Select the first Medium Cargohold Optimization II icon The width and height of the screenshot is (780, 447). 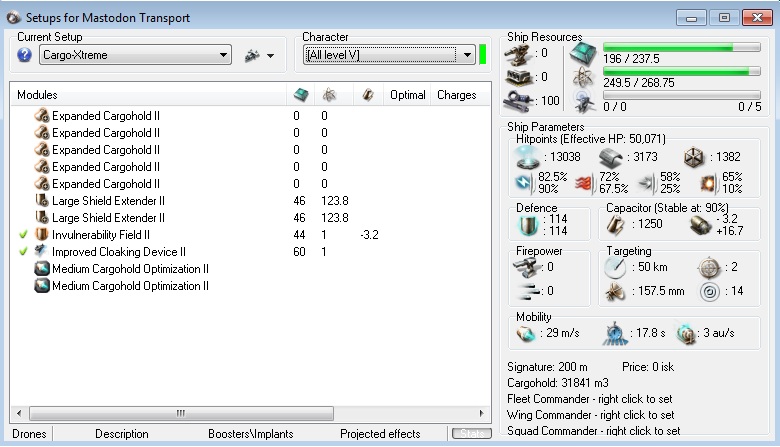pyautogui.click(x=42, y=268)
